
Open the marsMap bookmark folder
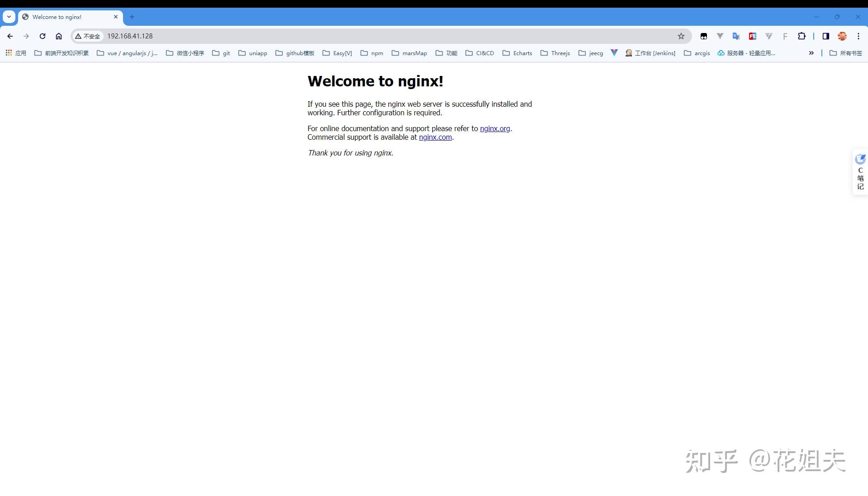409,53
